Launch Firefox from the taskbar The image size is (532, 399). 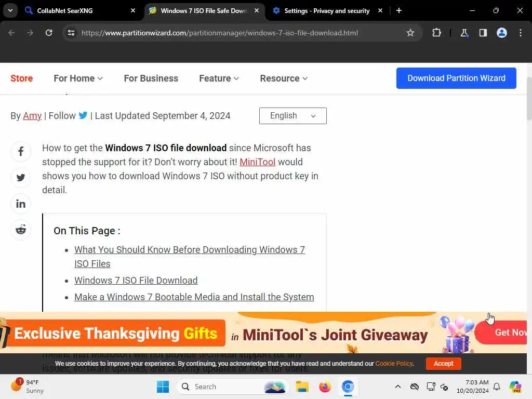[325, 387]
